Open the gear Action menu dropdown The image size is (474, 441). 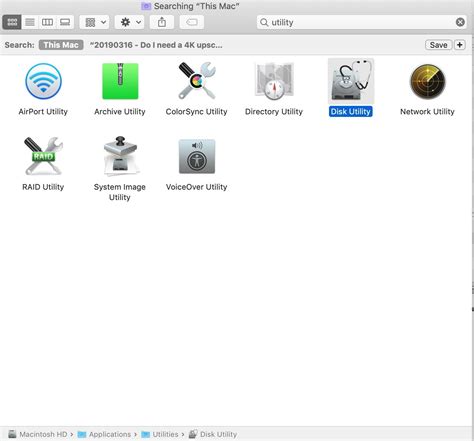pyautogui.click(x=130, y=22)
